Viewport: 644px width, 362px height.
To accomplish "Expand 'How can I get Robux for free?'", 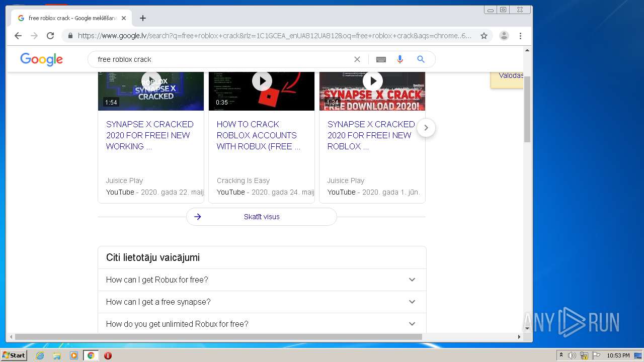I will coord(262,280).
